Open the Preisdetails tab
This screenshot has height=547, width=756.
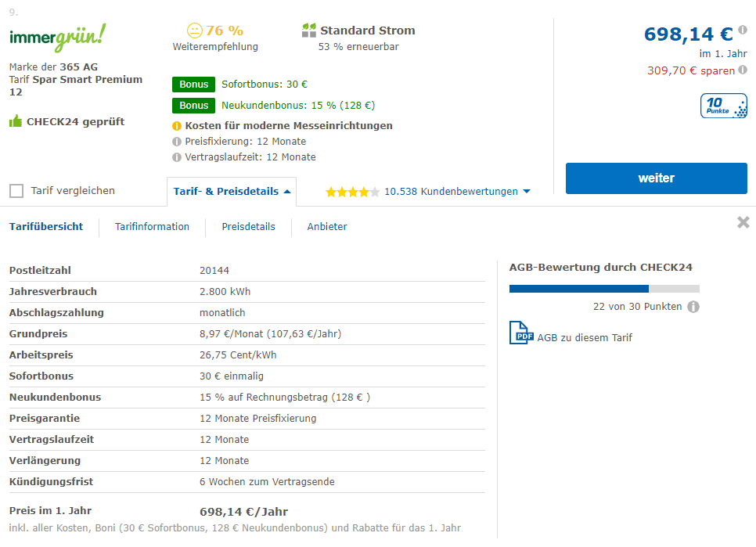248,226
